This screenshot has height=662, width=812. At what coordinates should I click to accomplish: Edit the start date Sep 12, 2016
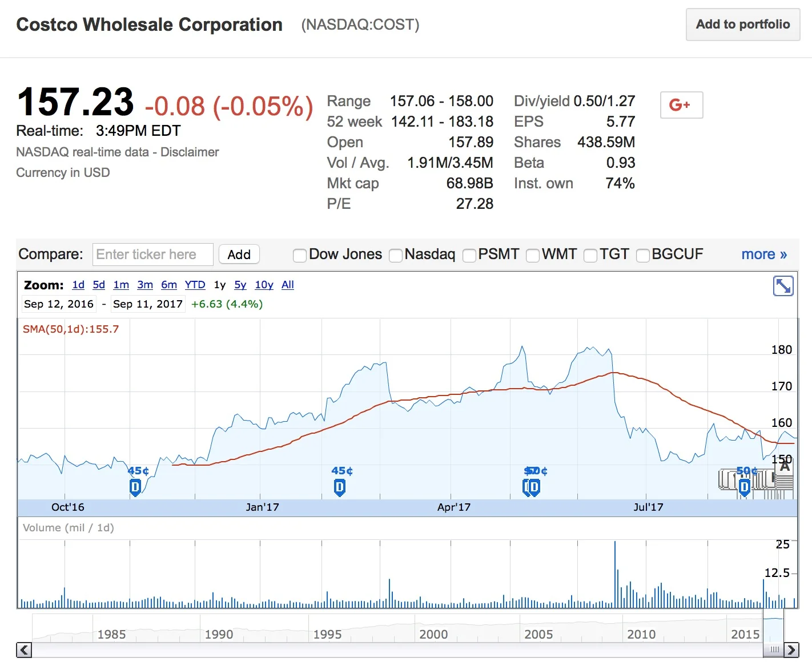point(59,304)
